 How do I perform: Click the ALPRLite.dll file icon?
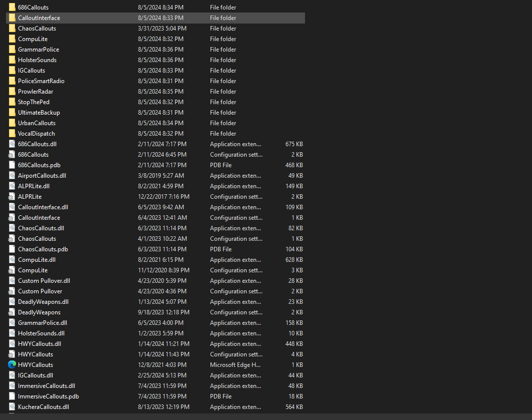12,186
